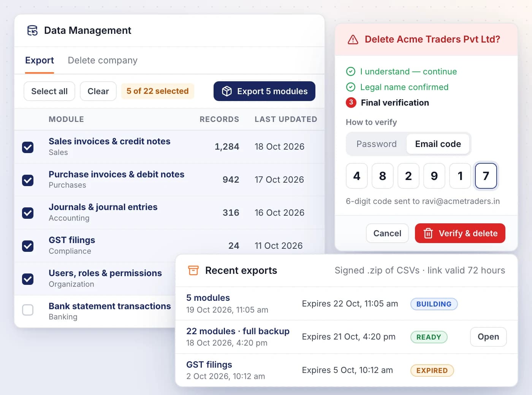Click the 942 records value
This screenshot has height=395, width=532.
(231, 180)
